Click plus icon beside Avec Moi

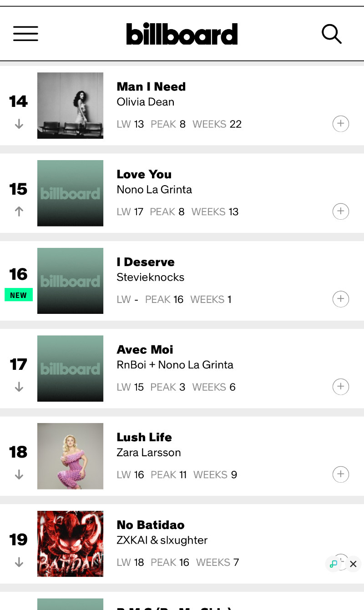tap(341, 387)
